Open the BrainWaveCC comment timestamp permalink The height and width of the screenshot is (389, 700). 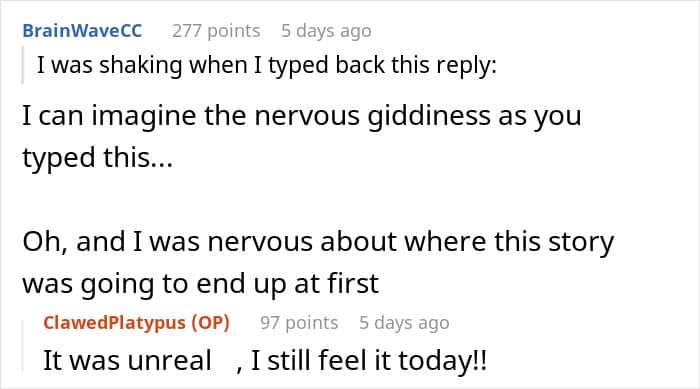point(326,31)
